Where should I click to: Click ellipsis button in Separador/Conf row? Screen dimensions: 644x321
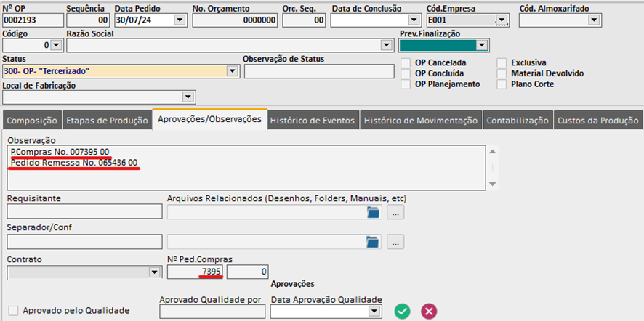(x=395, y=242)
